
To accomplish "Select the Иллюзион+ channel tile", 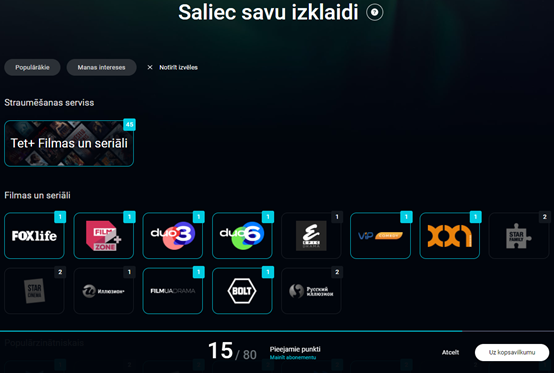I will (x=104, y=291).
